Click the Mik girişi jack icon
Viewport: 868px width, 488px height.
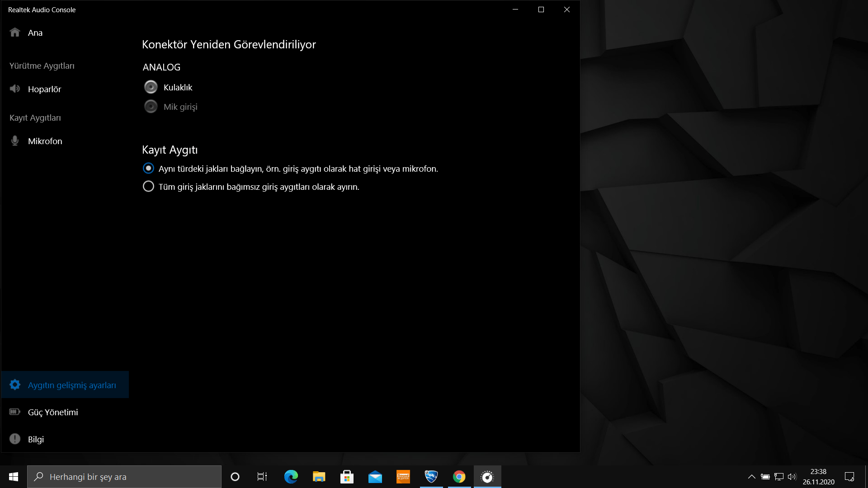point(151,107)
